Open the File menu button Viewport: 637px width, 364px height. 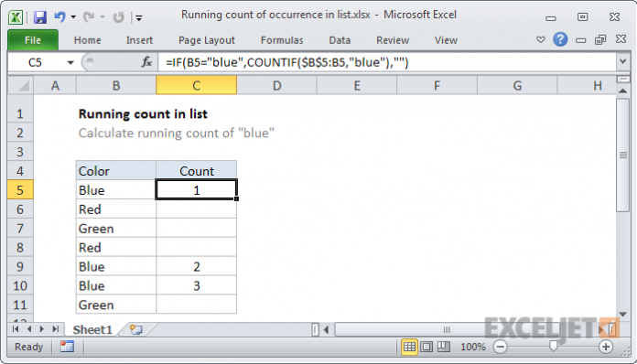tap(33, 40)
